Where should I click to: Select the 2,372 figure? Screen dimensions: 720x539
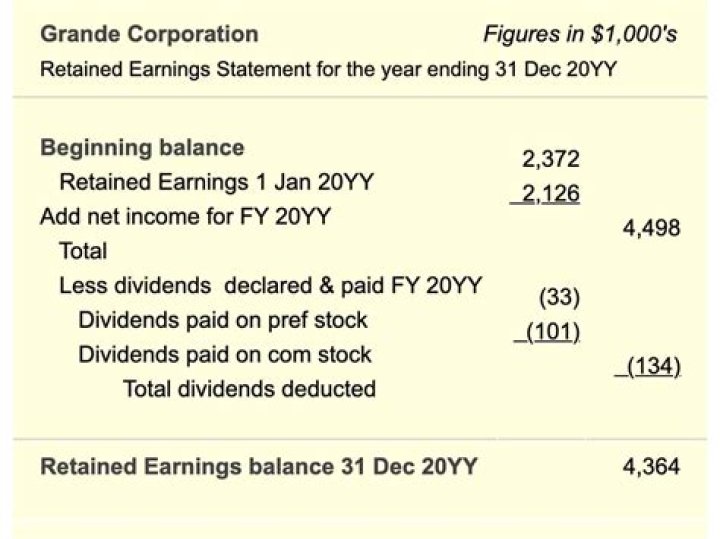[550, 159]
